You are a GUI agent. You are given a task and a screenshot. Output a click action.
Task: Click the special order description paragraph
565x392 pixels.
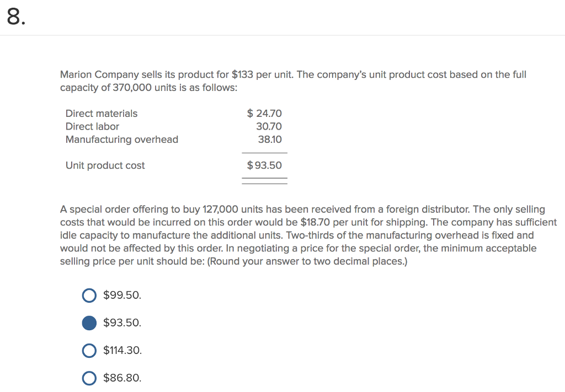coord(308,235)
